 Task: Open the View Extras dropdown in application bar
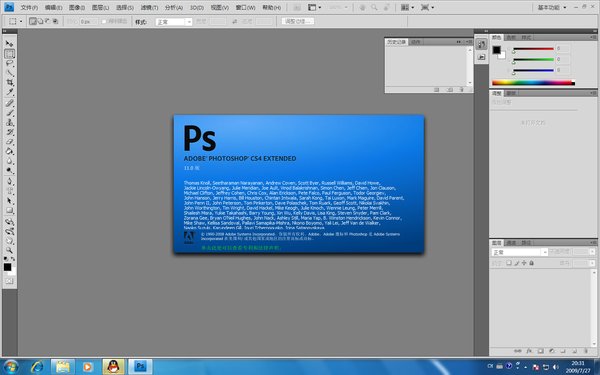pyautogui.click(x=315, y=7)
